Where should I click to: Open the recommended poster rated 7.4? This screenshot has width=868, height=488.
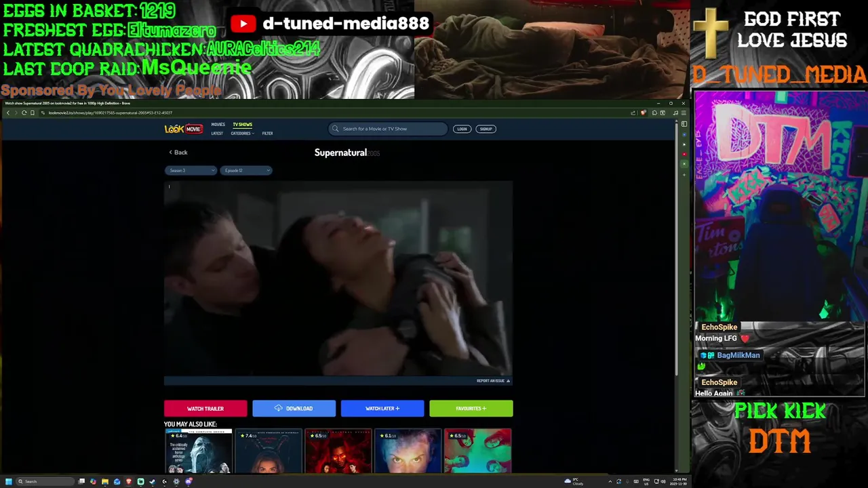click(269, 451)
